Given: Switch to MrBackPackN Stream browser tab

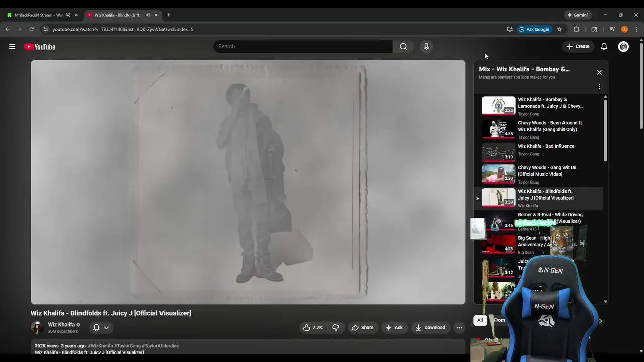Looking at the screenshot, I should (x=39, y=15).
